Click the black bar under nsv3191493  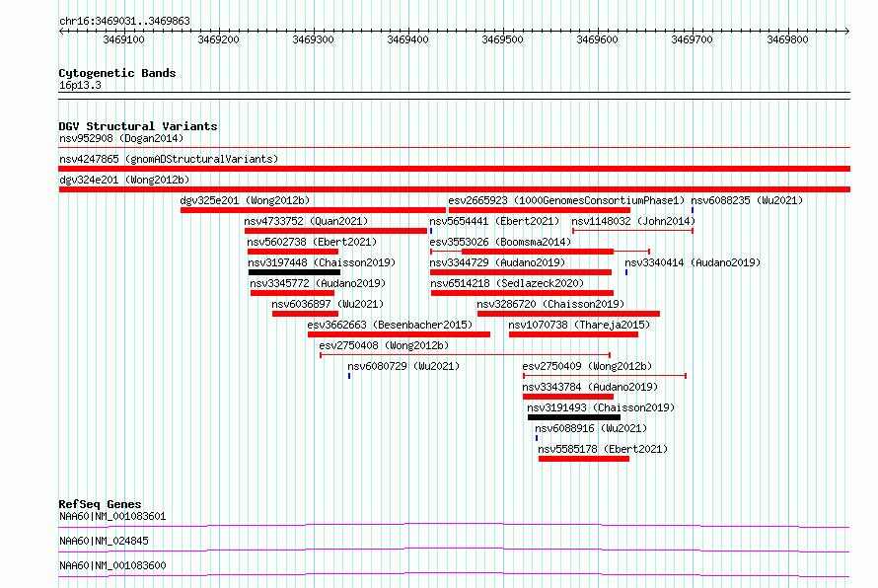click(574, 417)
